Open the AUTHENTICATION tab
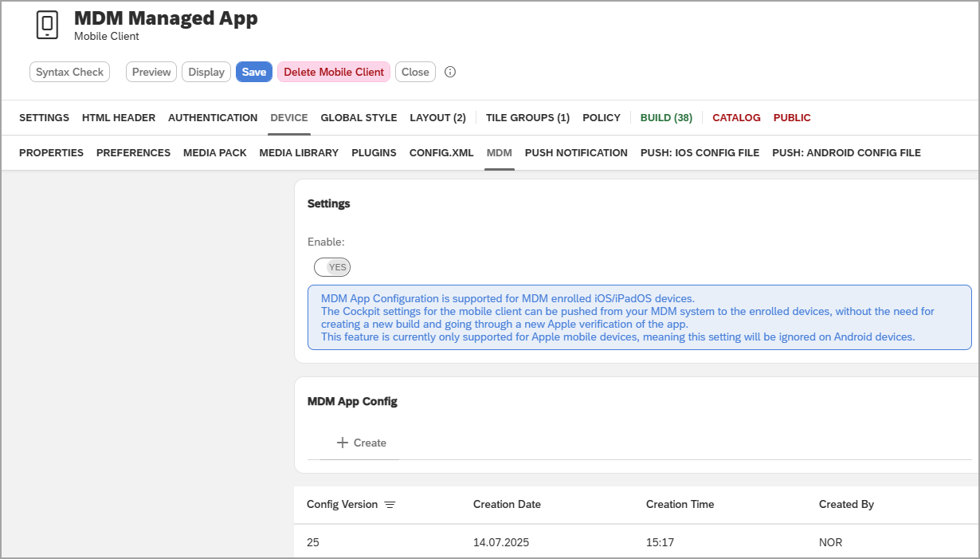Image resolution: width=980 pixels, height=559 pixels. pyautogui.click(x=212, y=117)
